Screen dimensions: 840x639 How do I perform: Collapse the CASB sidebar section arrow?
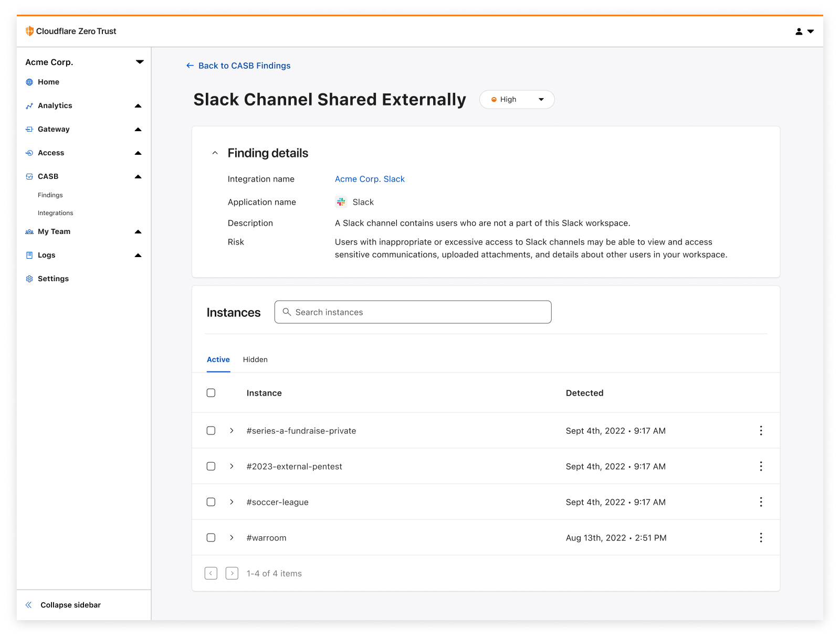click(138, 176)
